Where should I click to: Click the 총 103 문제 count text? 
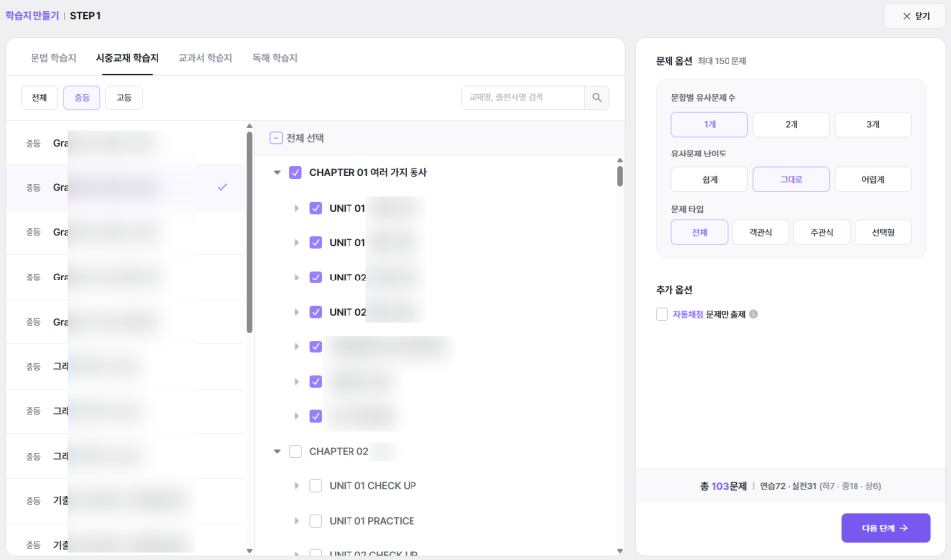(x=724, y=486)
